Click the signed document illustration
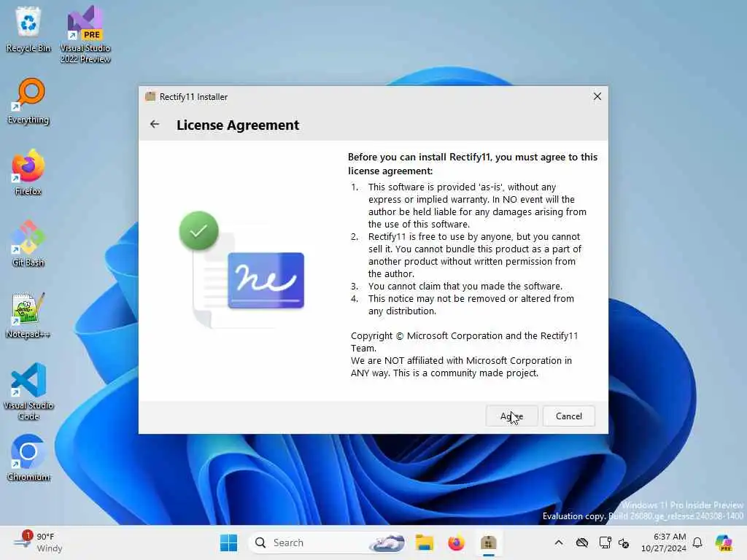The image size is (747, 560). tap(241, 270)
